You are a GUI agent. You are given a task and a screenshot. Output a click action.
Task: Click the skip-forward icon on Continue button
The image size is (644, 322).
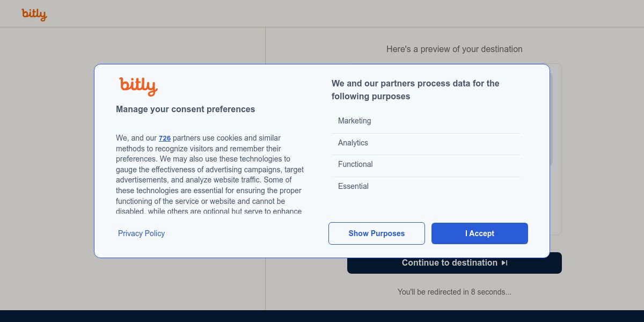504,263
